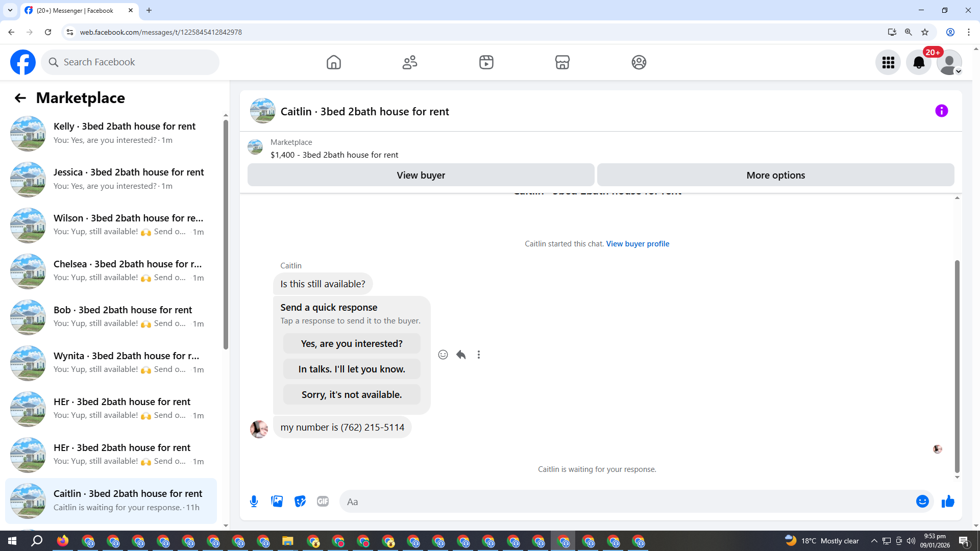Open the notifications bell
The height and width of the screenshot is (551, 980).
click(918, 62)
